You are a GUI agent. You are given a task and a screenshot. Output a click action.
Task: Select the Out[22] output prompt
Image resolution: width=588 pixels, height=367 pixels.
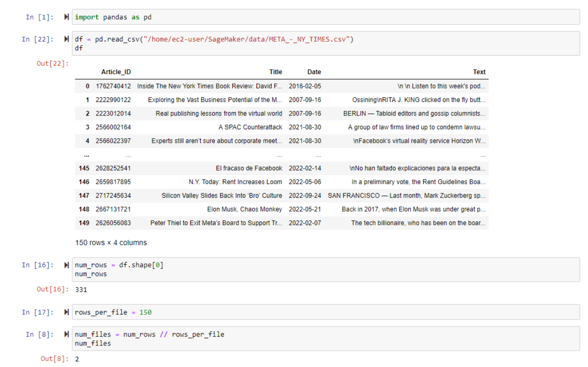tap(53, 63)
